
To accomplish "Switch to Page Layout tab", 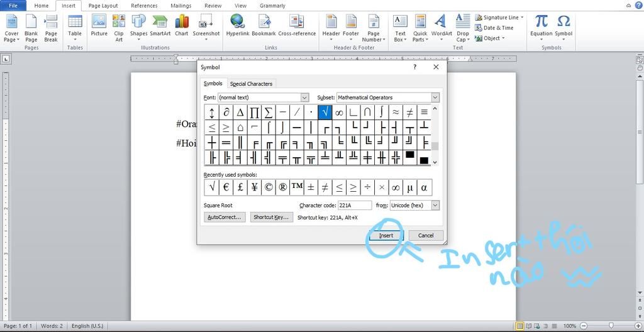I will [104, 6].
